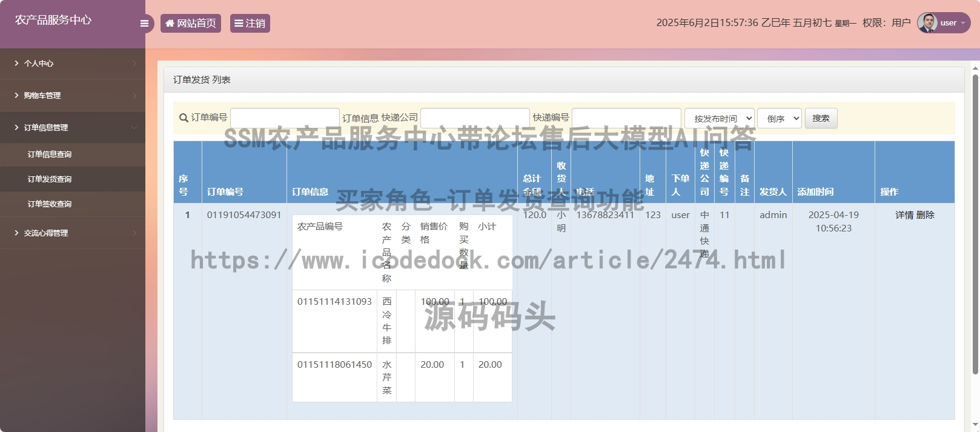The height and width of the screenshot is (432, 980).
Task: Expand 个人中心 sidebar menu
Action: click(73, 63)
